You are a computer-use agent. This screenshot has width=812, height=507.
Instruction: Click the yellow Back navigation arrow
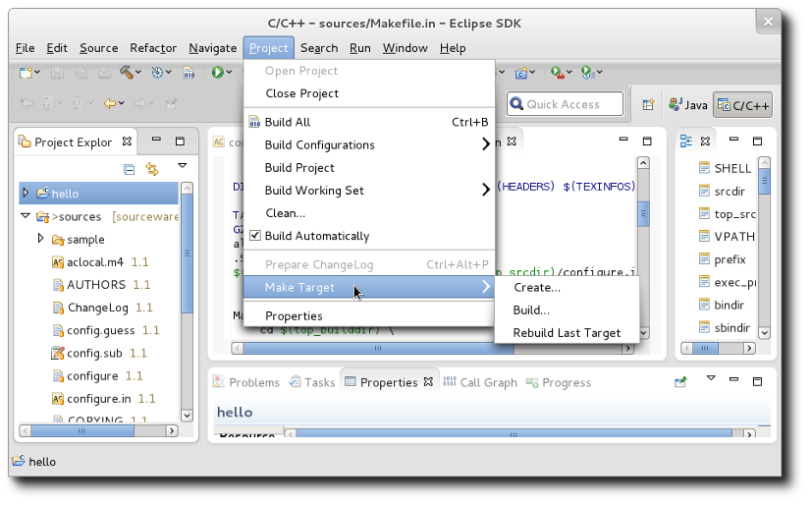tap(110, 103)
